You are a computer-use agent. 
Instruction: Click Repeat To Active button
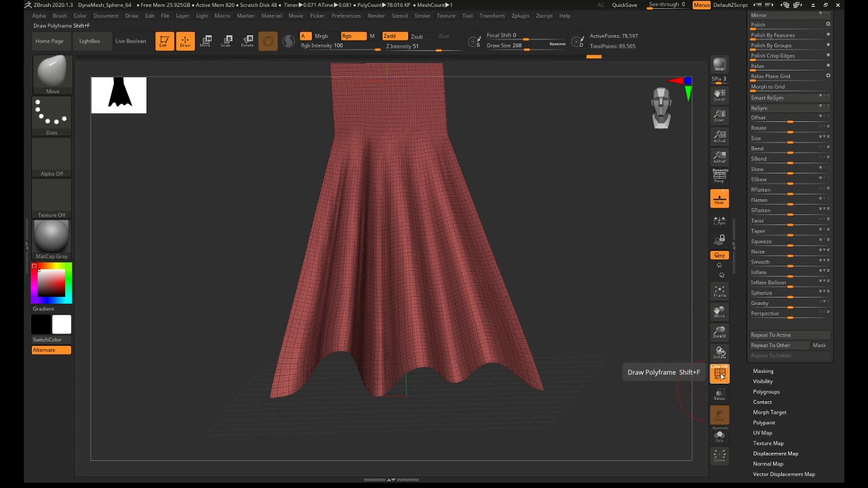790,335
